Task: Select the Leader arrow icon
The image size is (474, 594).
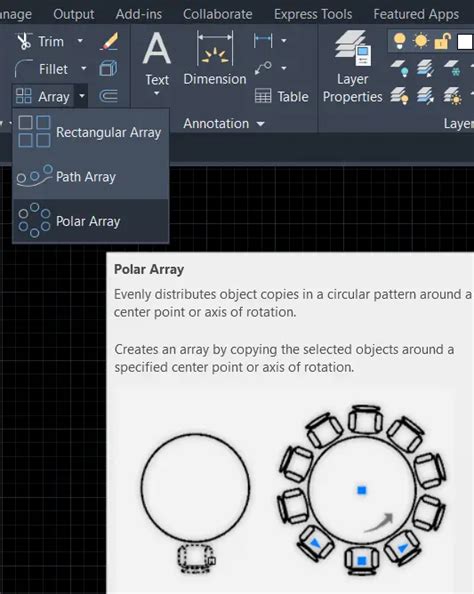Action: point(263,68)
